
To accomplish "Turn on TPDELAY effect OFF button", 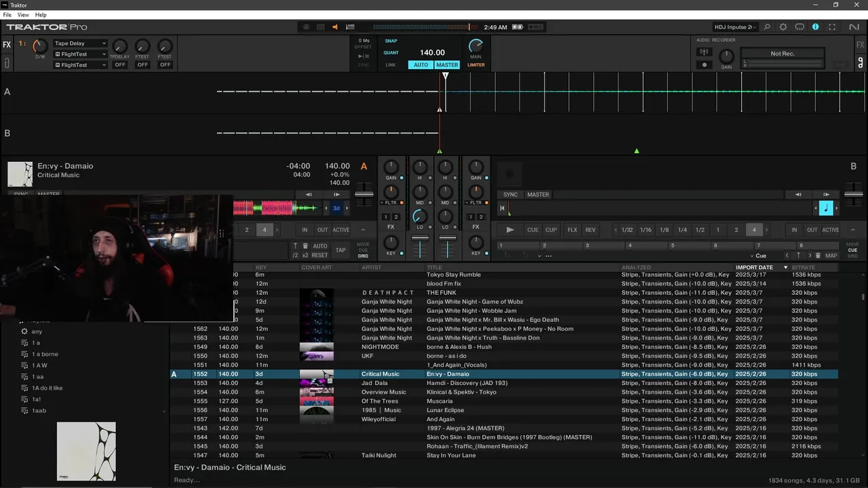I will point(120,65).
